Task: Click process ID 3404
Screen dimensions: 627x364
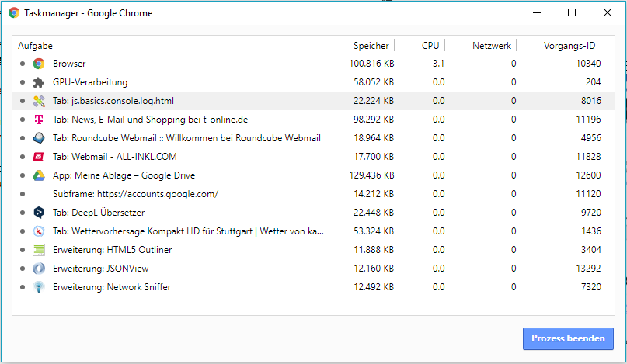Action: 591,250
